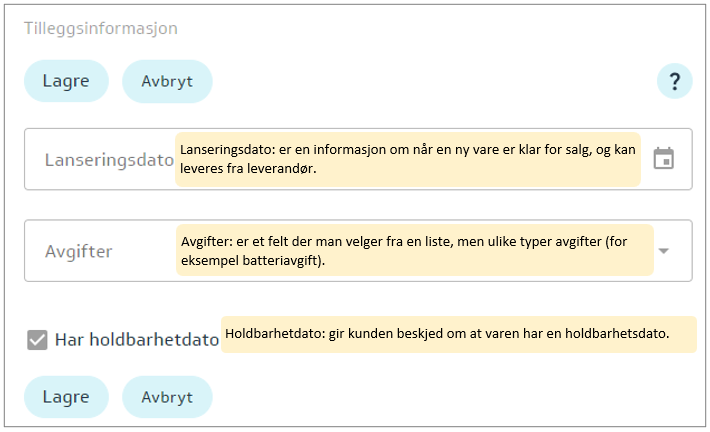The image size is (710, 432).
Task: Expand the Avgifter dropdown arrow
Action: [x=663, y=250]
